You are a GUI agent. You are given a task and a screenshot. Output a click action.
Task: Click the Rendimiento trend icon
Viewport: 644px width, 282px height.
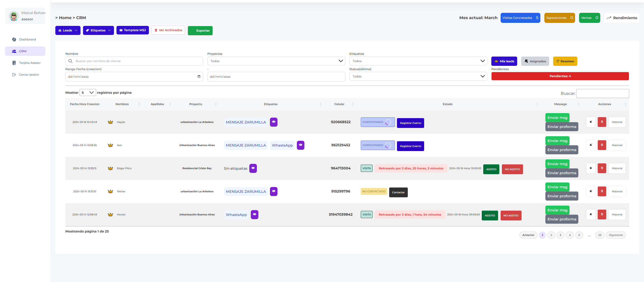(x=609, y=18)
